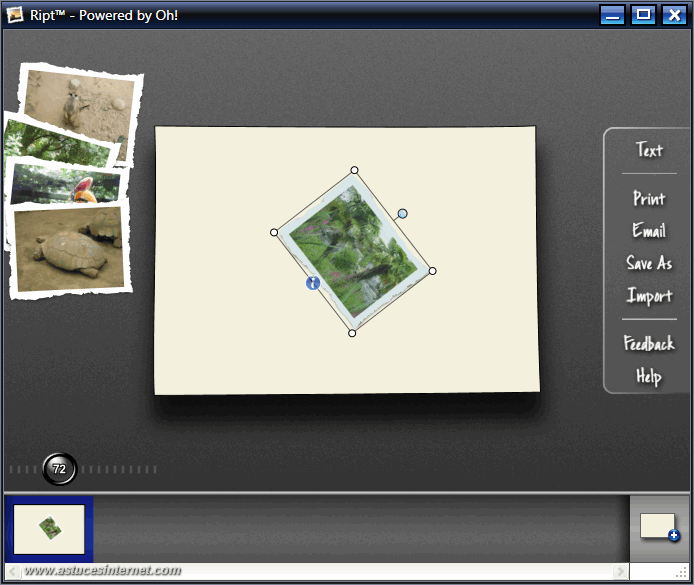Select Save As option

coord(649,263)
